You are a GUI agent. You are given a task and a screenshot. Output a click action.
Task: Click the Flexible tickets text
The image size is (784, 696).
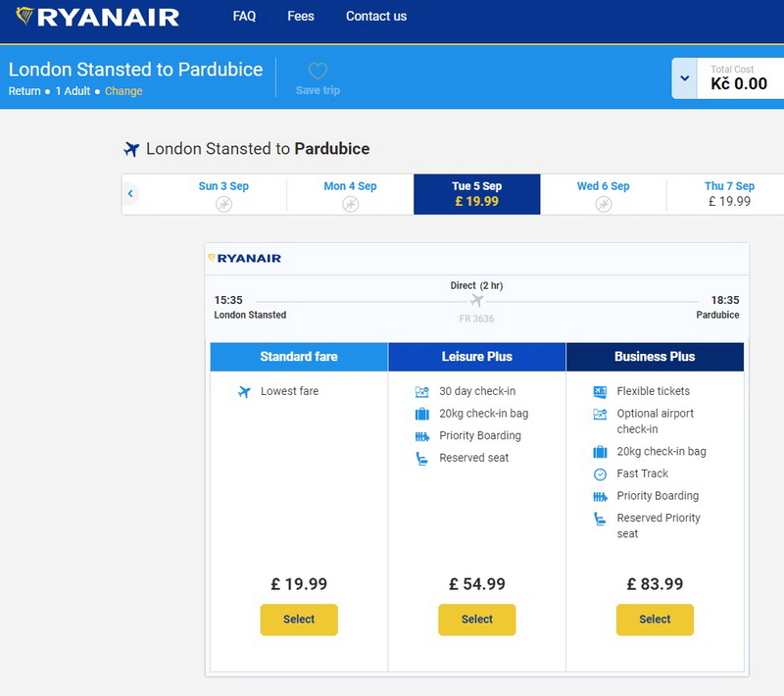[653, 391]
